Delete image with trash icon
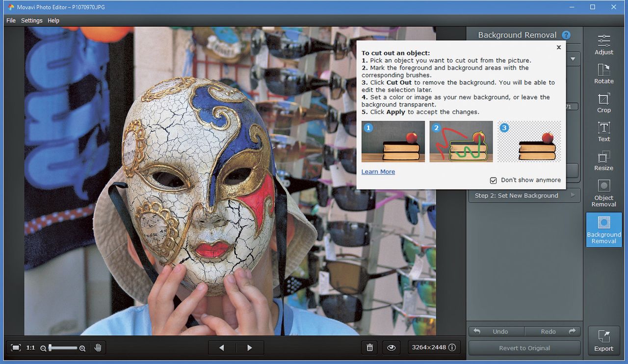The height and width of the screenshot is (364, 628). [x=370, y=348]
